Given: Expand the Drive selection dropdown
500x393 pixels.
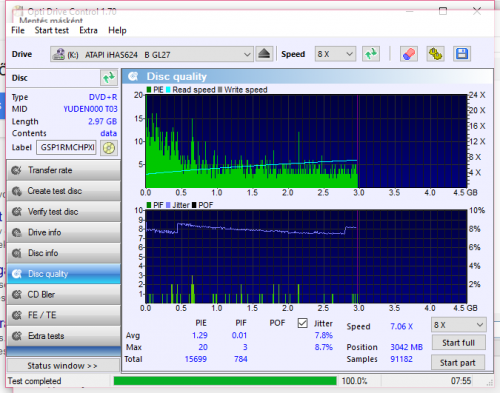Looking at the screenshot, I should tap(152, 54).
